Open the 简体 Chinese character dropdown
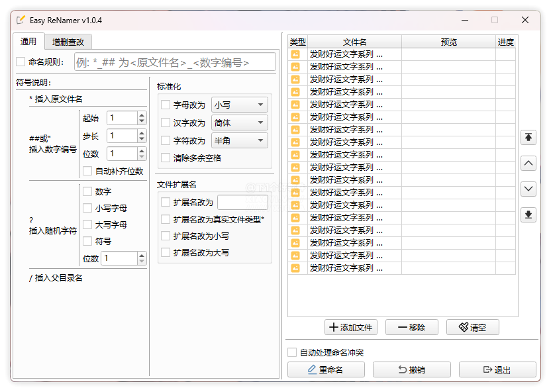This screenshot has height=392, width=551. pyautogui.click(x=239, y=122)
